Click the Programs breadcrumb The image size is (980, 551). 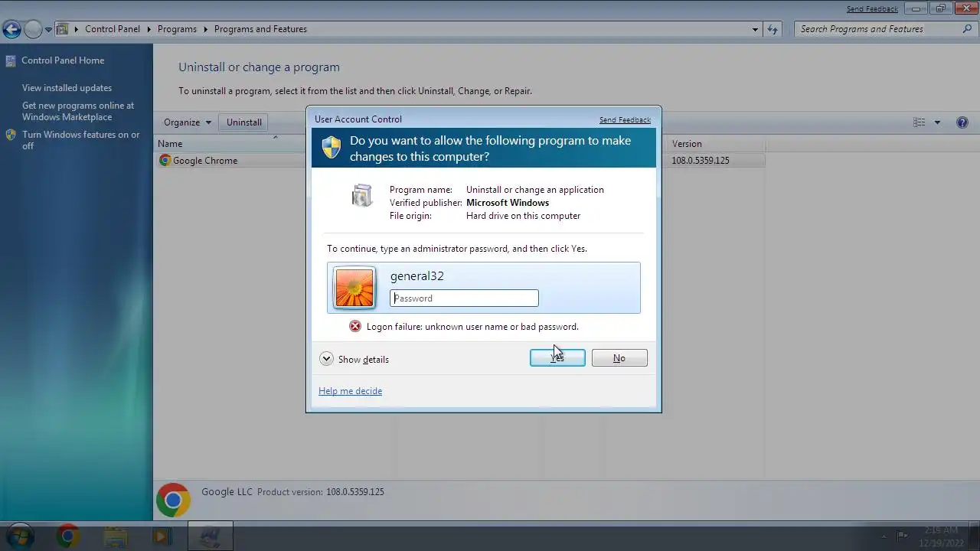point(177,29)
